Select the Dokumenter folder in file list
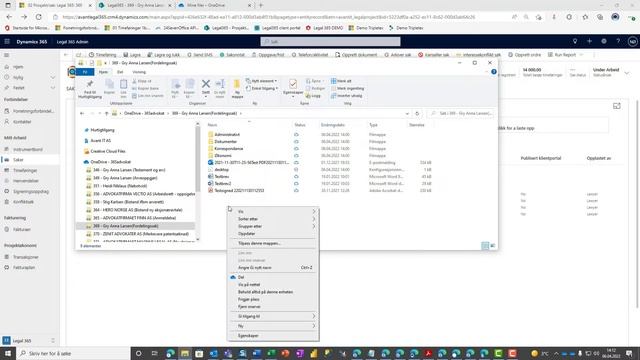This screenshot has height=360, width=640. [x=225, y=141]
